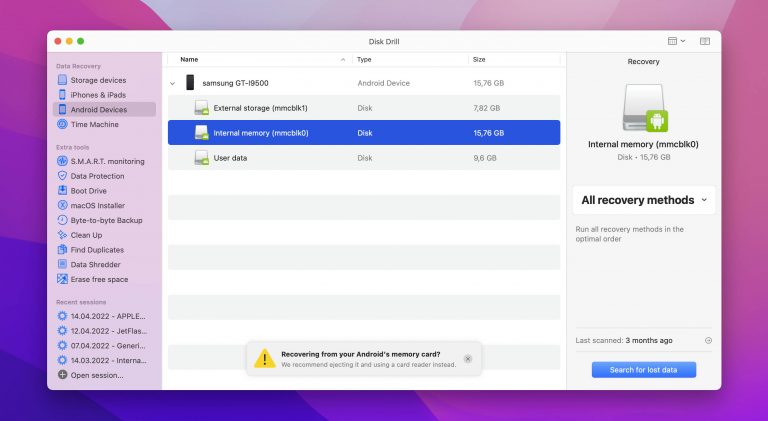
Task: Click the Open session plus icon
Action: [x=62, y=375]
